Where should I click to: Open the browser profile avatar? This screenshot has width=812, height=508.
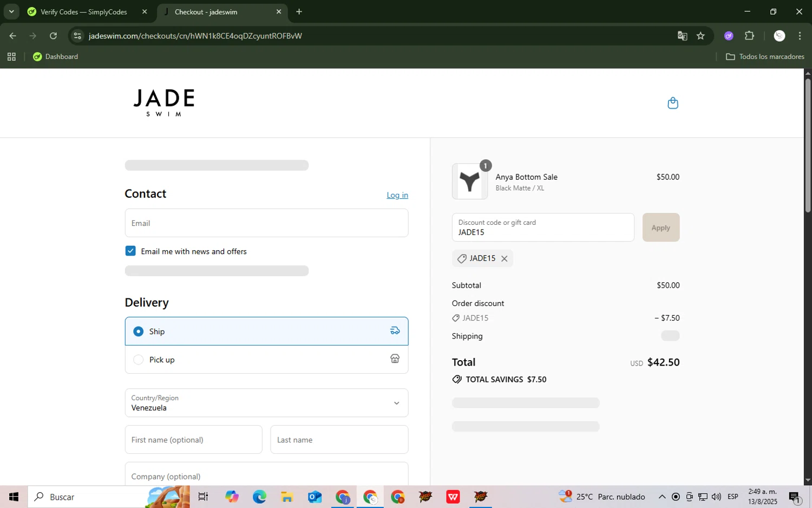[x=780, y=36]
